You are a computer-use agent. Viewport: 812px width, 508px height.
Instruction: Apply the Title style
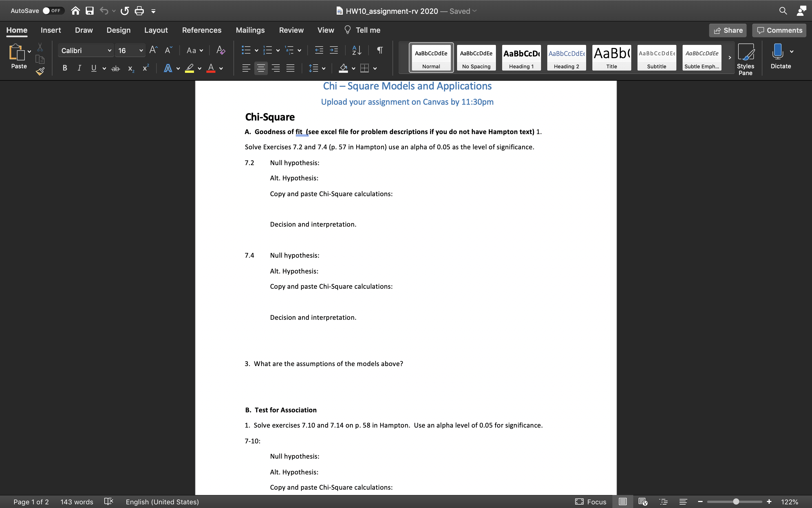(x=611, y=58)
